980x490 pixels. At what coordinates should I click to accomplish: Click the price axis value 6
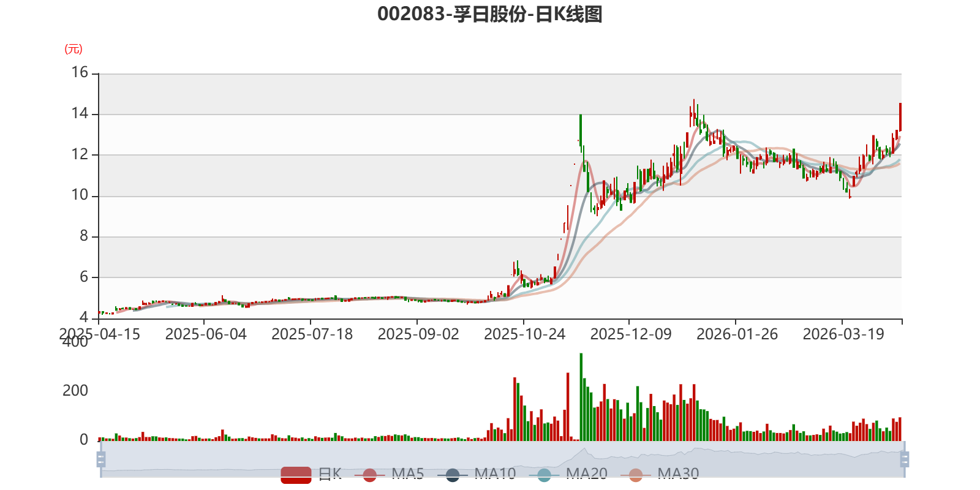point(84,277)
